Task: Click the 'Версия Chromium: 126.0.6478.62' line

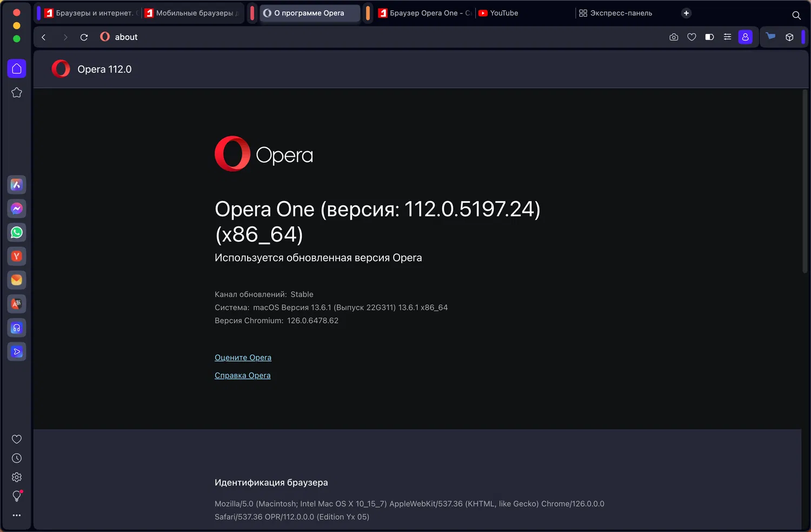Action: click(276, 321)
